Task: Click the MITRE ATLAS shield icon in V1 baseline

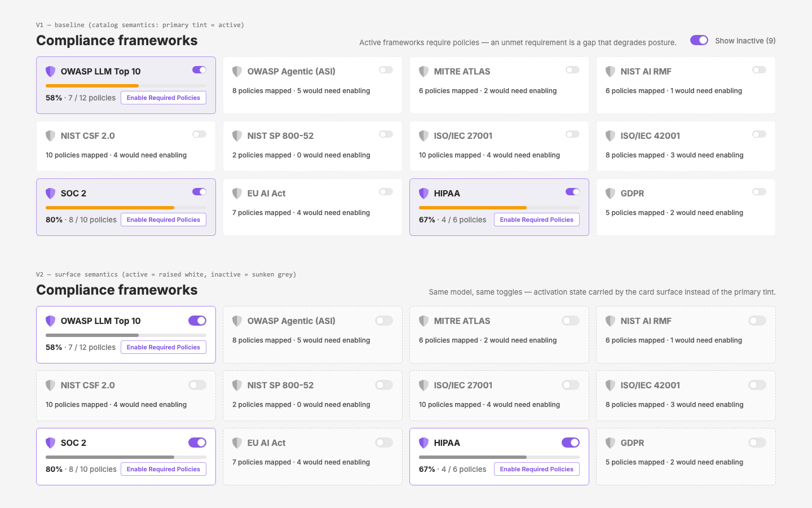Action: tap(423, 72)
